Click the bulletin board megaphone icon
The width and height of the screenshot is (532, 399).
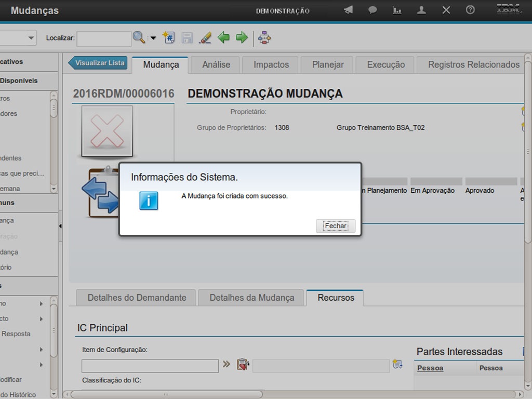click(348, 10)
